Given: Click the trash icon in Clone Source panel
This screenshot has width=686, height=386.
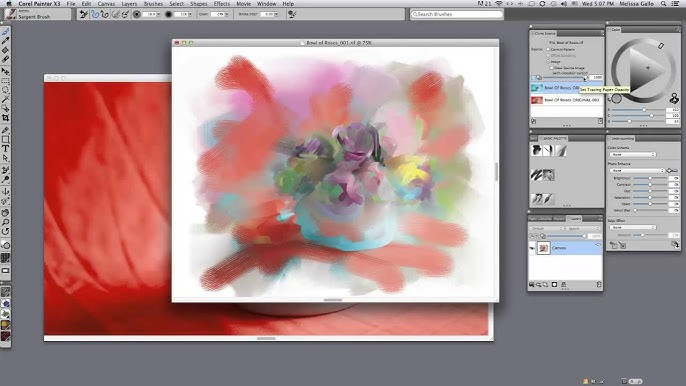Looking at the screenshot, I should click(600, 121).
